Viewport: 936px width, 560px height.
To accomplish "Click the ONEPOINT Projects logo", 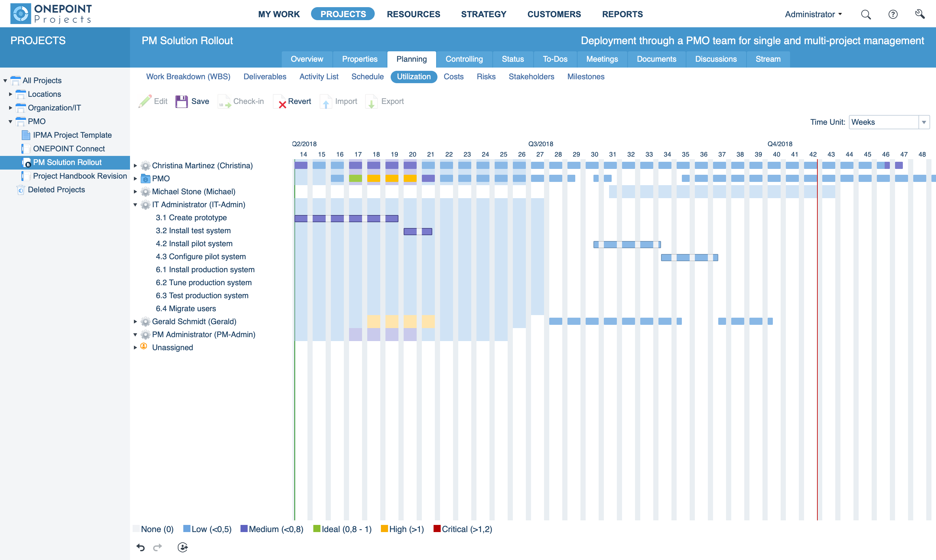I will 51,14.
